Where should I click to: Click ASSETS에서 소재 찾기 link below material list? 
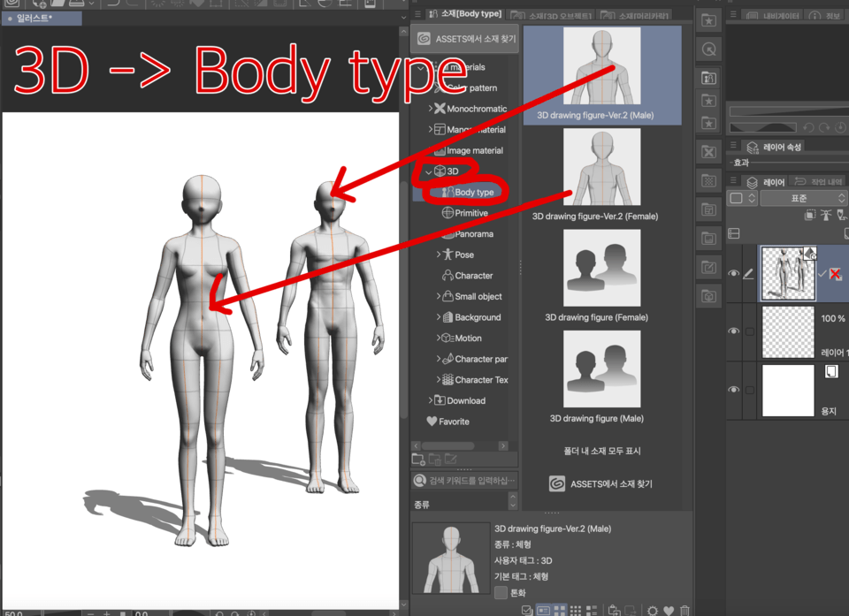pos(600,484)
